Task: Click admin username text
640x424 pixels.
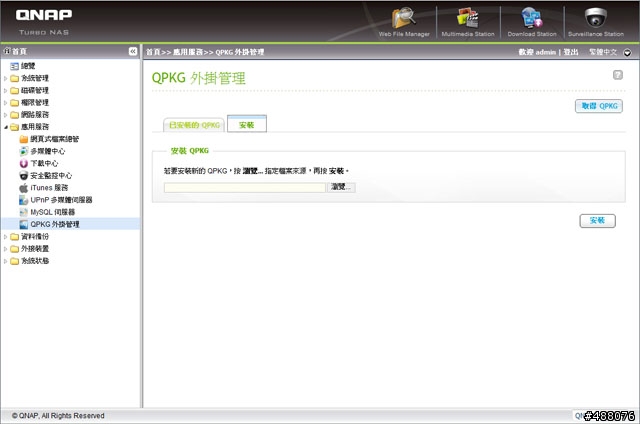Action: click(x=546, y=52)
